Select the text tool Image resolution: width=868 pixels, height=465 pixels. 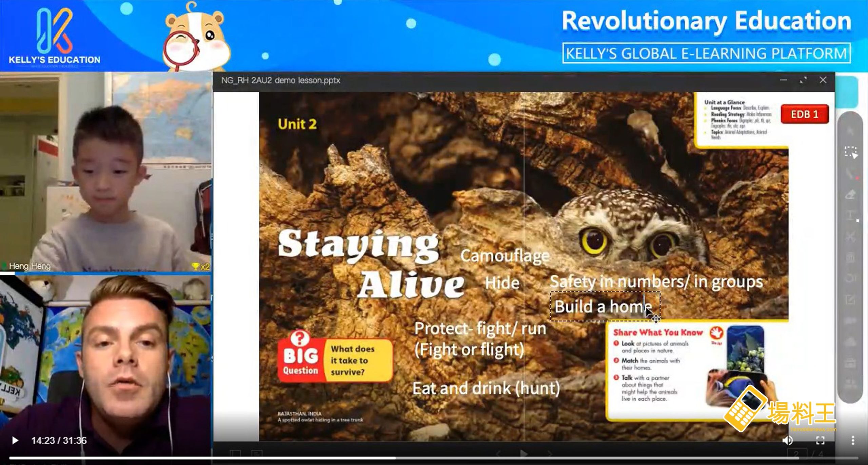coord(850,216)
